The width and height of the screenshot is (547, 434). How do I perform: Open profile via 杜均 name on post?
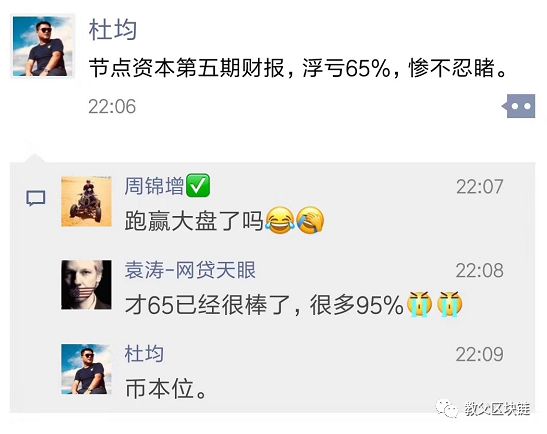(x=112, y=30)
